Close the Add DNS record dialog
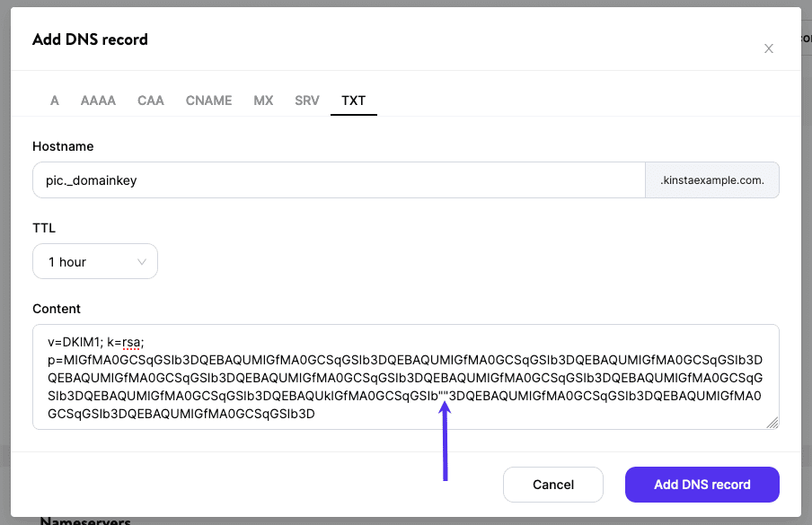The width and height of the screenshot is (812, 525). [769, 48]
